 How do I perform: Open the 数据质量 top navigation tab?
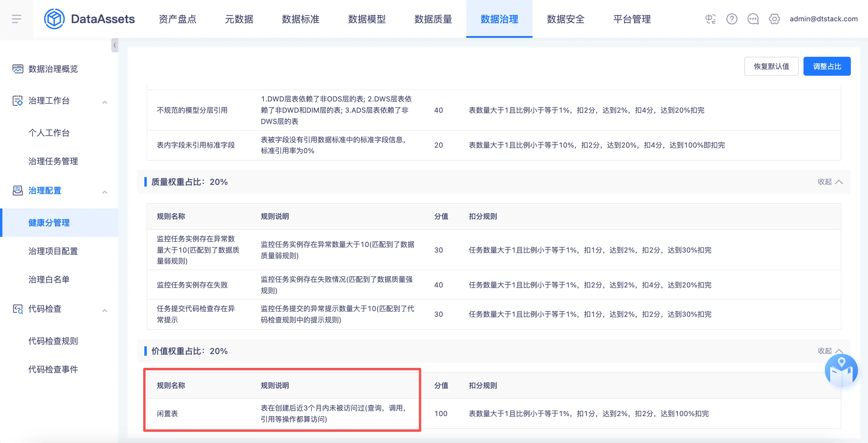coord(433,19)
